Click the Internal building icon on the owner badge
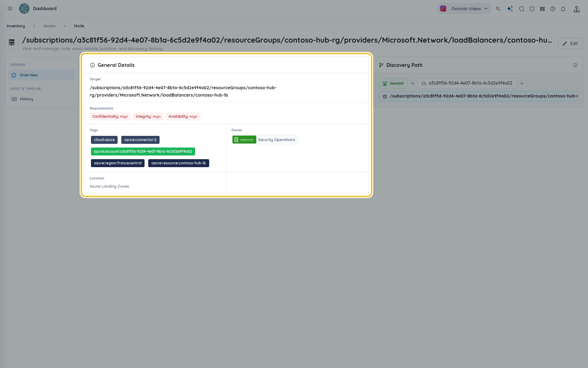Screen dimensions: 588x368 236,140
